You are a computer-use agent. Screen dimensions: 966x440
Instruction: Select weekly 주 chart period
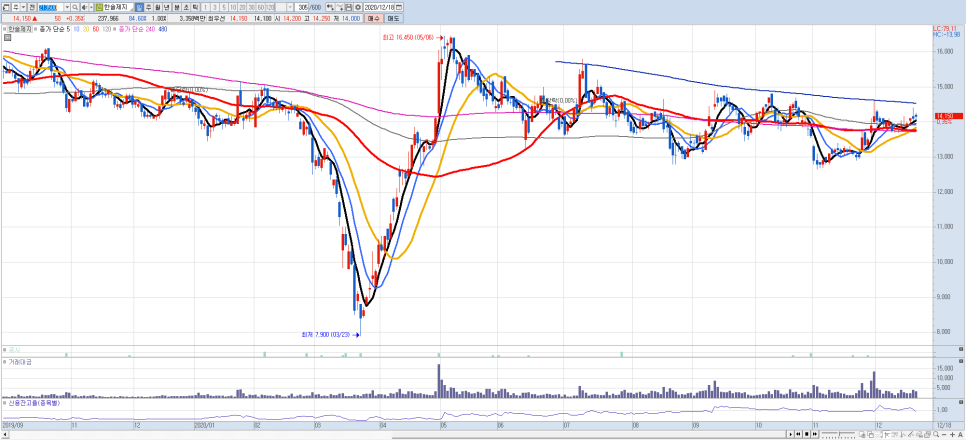click(x=148, y=7)
